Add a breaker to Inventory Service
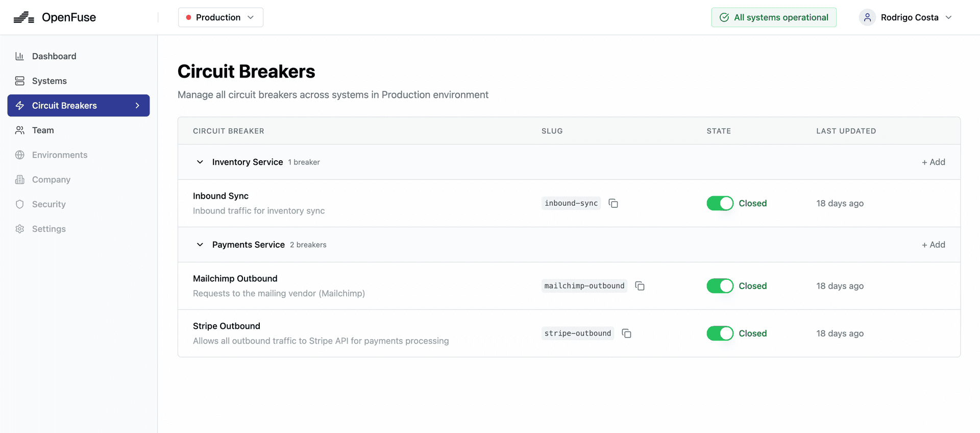 (x=933, y=162)
